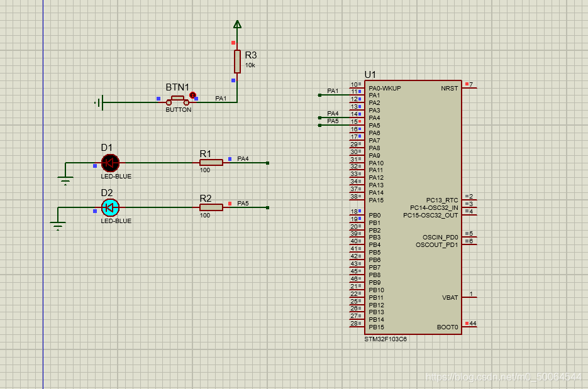This screenshot has width=588, height=389.
Task: Select the STM32F103C6 chip U1 body
Action: (x=413, y=207)
